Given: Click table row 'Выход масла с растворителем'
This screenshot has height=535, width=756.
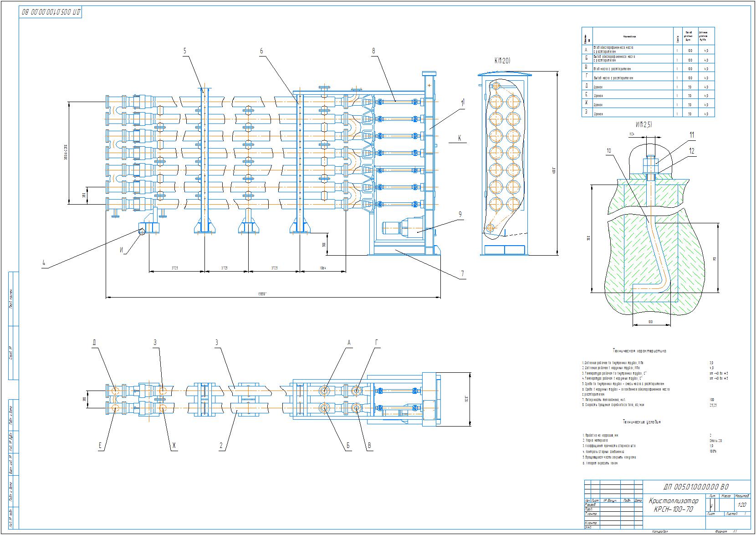Looking at the screenshot, I should (648, 77).
